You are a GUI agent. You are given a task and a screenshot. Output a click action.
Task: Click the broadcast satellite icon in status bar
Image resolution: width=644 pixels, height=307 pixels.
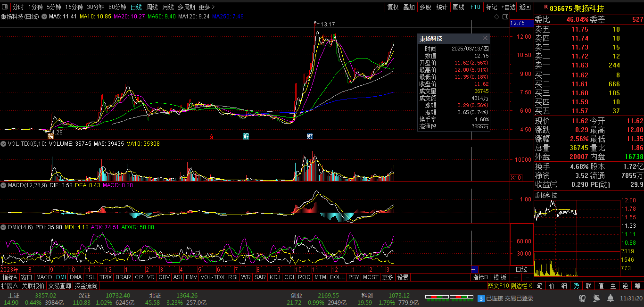[x=596, y=298]
